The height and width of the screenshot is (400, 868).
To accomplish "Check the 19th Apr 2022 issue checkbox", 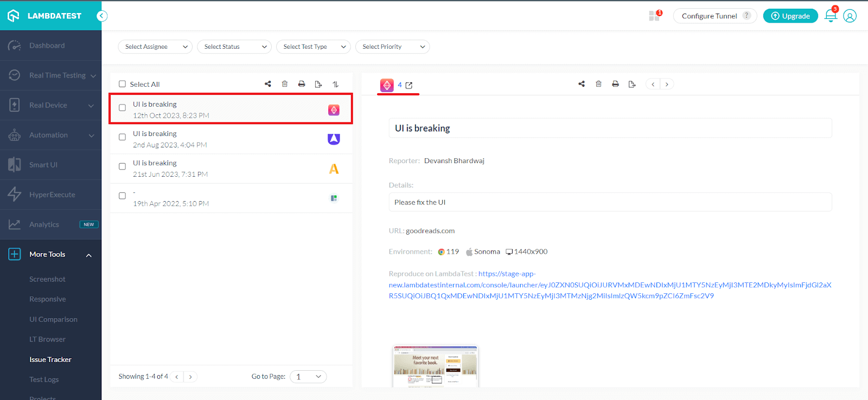I will [123, 196].
